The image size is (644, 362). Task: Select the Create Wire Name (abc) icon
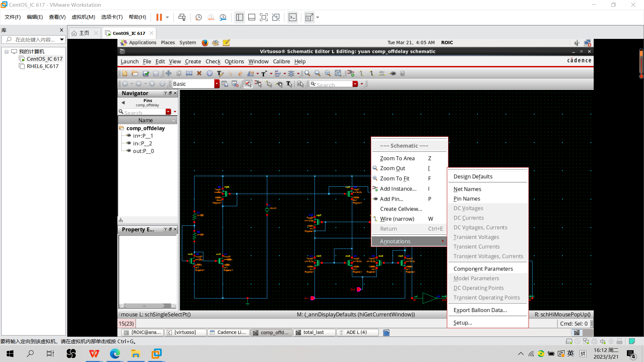(x=382, y=73)
